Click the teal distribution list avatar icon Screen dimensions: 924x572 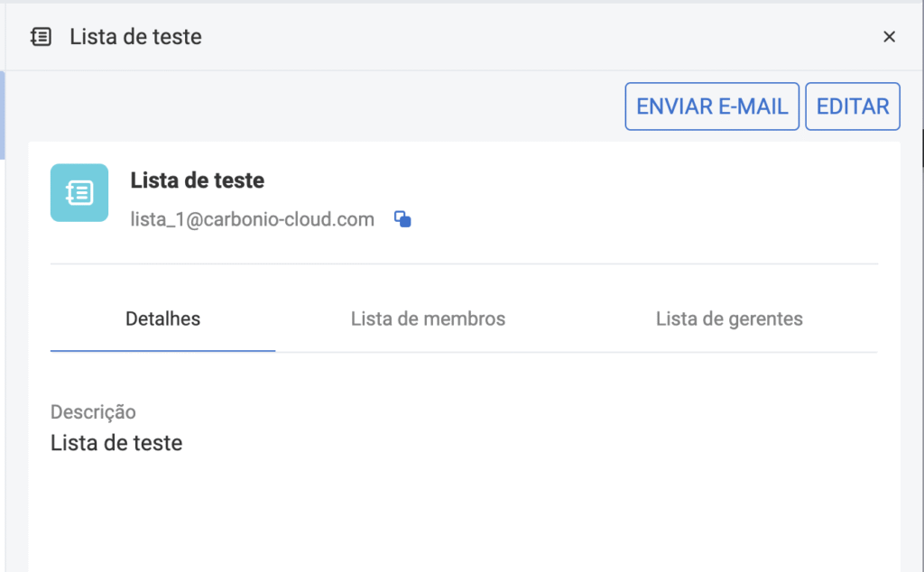79,192
